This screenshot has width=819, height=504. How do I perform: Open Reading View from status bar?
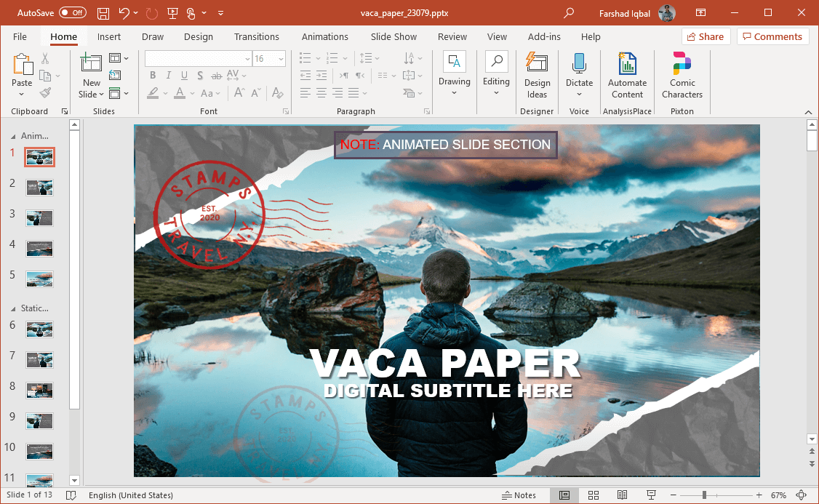click(623, 495)
